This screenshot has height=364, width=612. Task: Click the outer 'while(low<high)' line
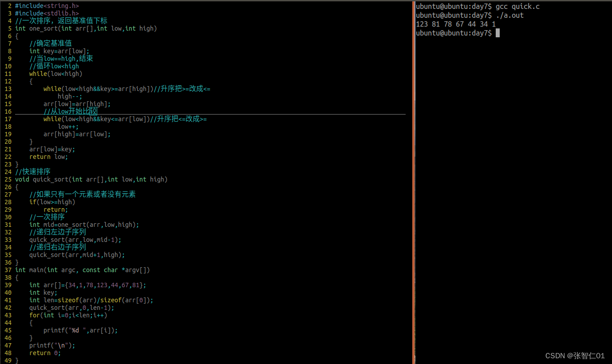56,74
